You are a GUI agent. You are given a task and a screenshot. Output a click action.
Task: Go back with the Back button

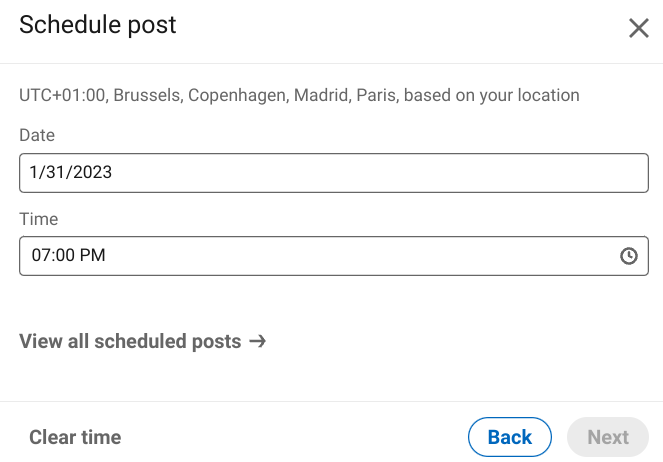tap(510, 437)
